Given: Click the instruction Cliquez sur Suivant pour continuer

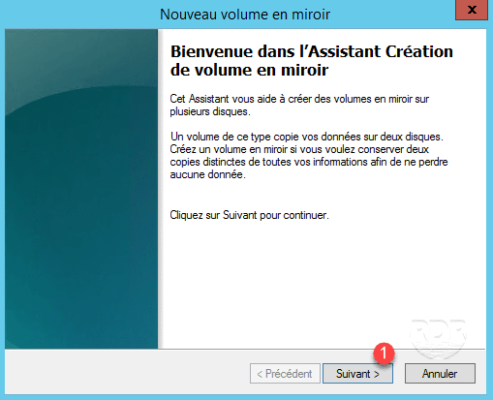Looking at the screenshot, I should [249, 215].
